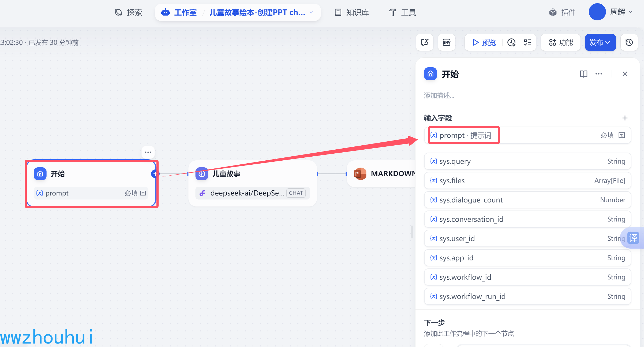The image size is (644, 347).
Task: Open the version history clock icon
Action: pos(629,42)
